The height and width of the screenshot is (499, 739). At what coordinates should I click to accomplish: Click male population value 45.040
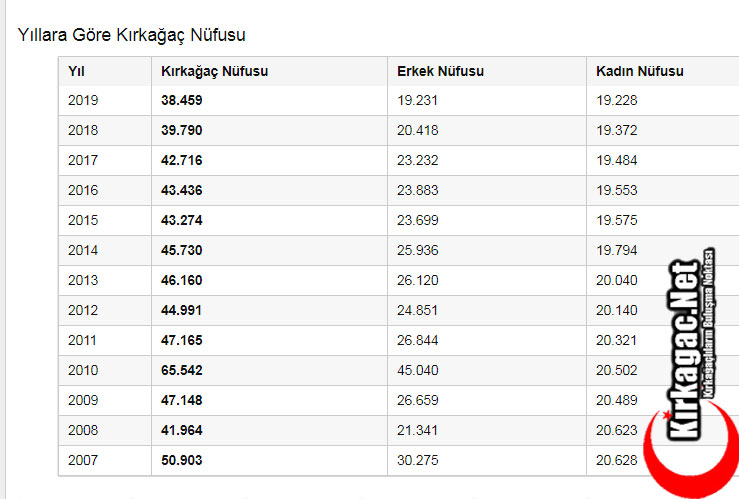pos(417,371)
